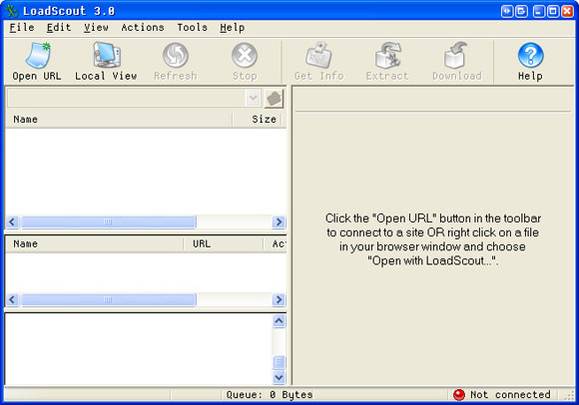Click the address path input field

coord(126,99)
